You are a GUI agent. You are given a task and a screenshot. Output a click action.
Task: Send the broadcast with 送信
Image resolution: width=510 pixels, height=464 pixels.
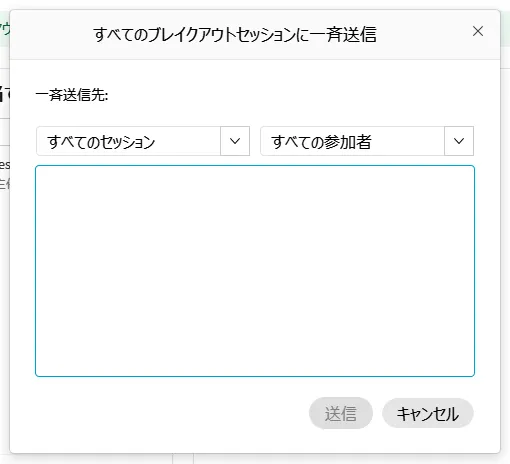[x=341, y=413]
